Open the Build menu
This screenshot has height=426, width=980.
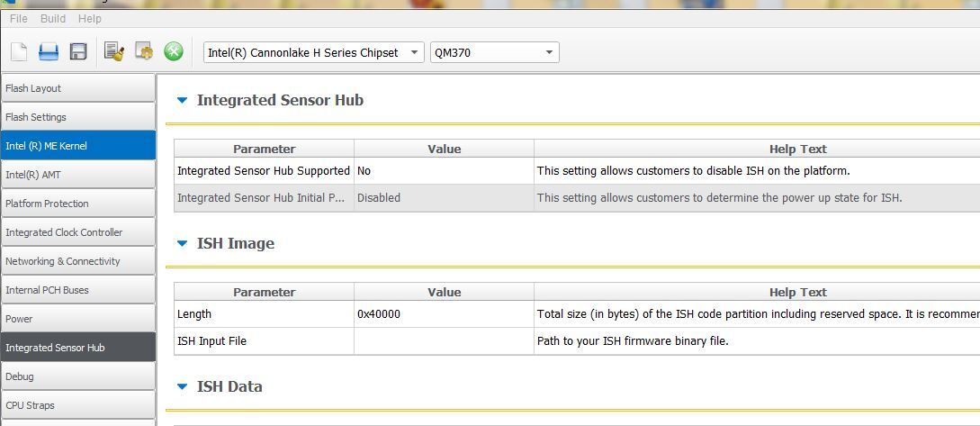point(53,18)
